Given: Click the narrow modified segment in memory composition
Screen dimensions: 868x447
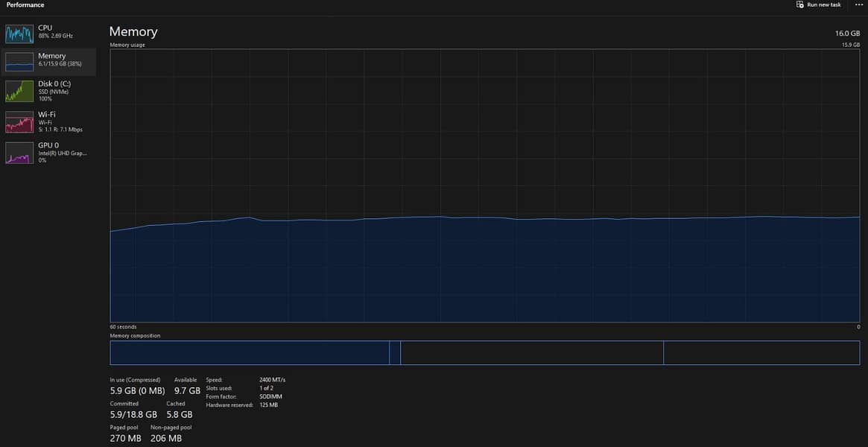Looking at the screenshot, I should (x=395, y=353).
